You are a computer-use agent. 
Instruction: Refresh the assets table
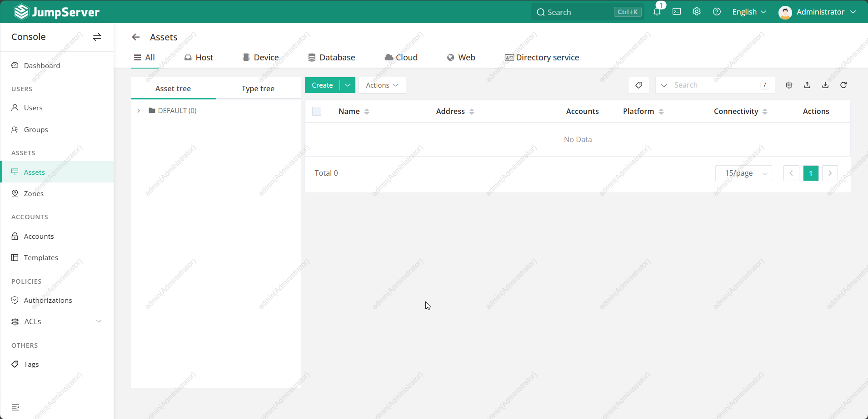(843, 85)
